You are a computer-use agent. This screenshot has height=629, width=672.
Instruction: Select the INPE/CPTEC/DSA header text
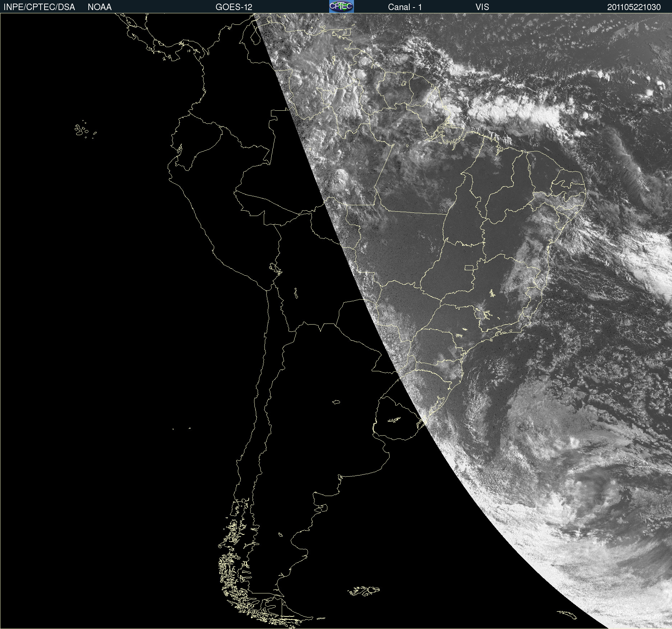(39, 7)
